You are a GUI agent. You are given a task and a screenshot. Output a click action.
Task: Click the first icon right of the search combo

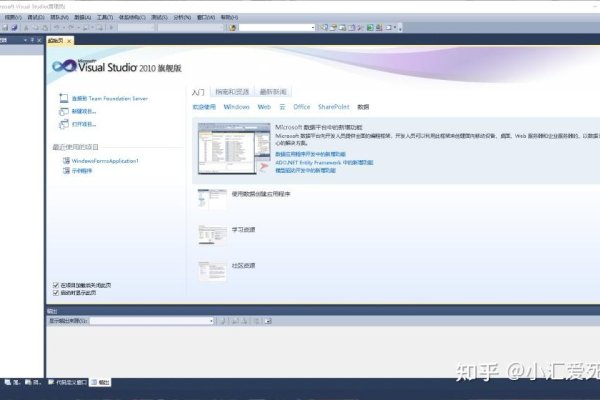pyautogui.click(x=324, y=28)
